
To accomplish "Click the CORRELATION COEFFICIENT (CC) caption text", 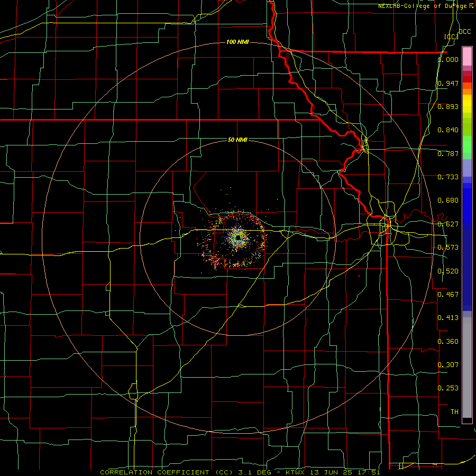I will pos(167,472).
